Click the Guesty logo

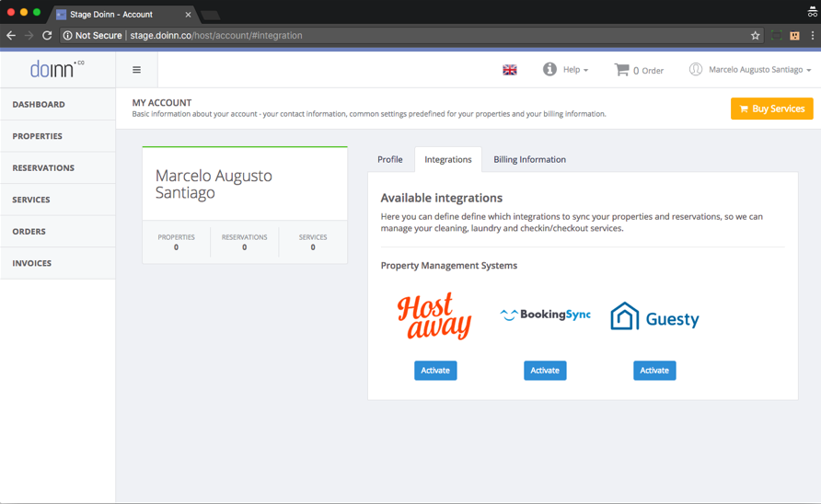pyautogui.click(x=654, y=316)
